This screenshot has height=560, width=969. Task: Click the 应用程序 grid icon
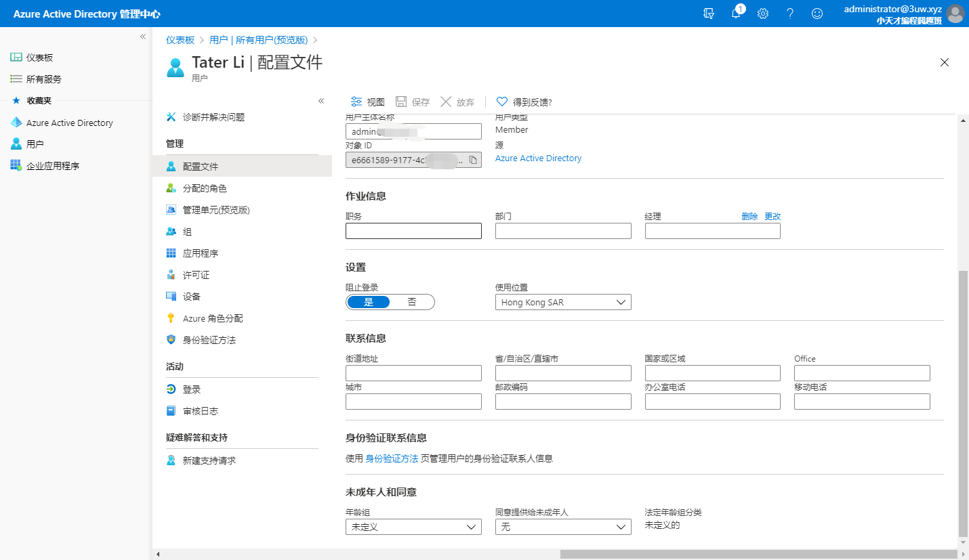click(171, 253)
